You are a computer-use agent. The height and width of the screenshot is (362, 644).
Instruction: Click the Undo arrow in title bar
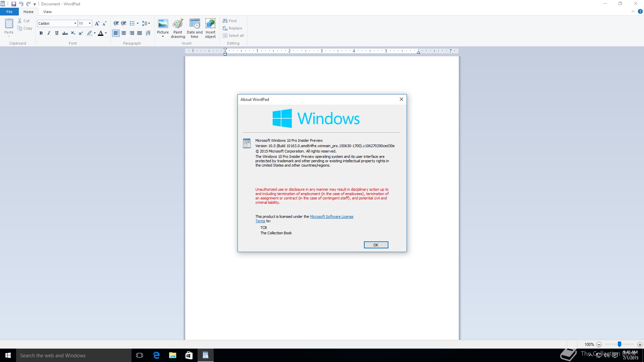21,4
